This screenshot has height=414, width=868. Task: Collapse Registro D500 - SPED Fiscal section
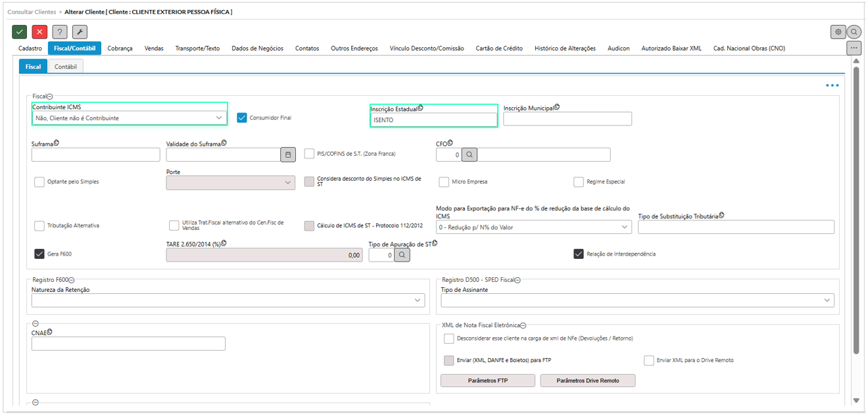coord(519,280)
